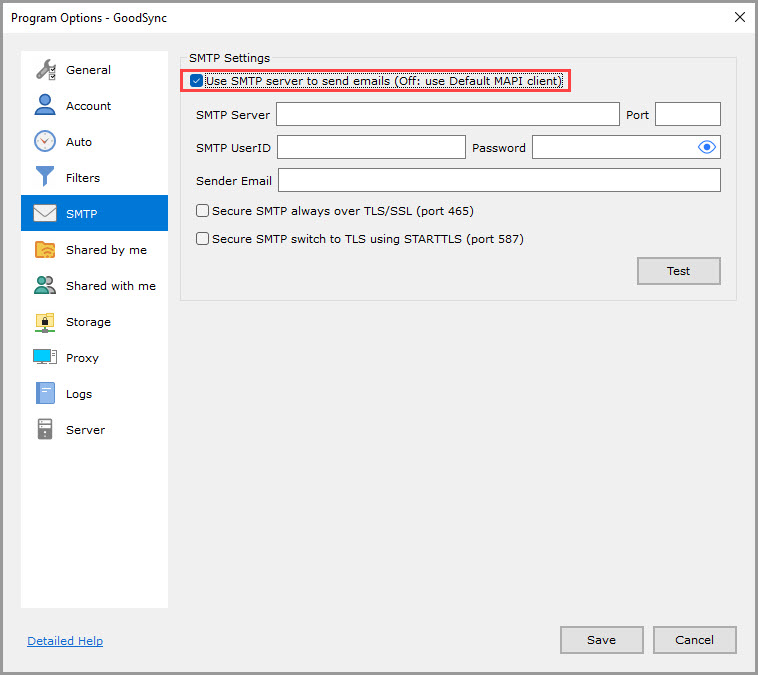Focus the SMTP UserID field
The height and width of the screenshot is (675, 758).
(371, 147)
